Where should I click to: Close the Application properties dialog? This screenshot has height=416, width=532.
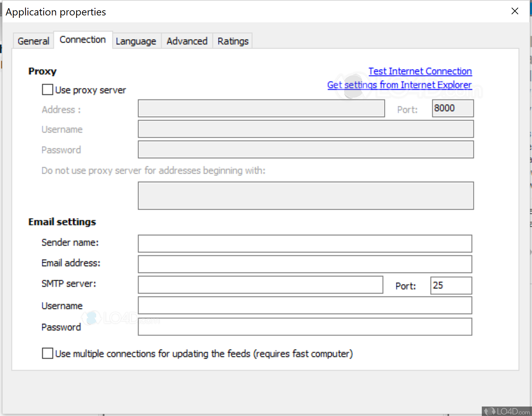pos(515,11)
